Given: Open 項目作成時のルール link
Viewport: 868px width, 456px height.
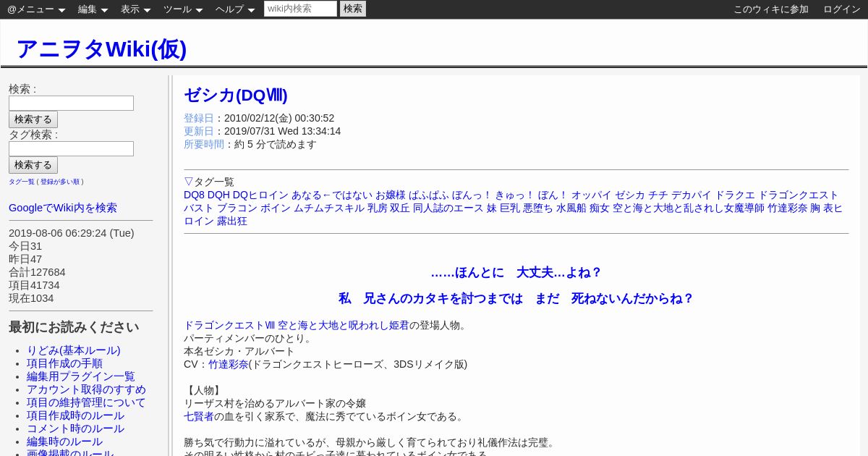Looking at the screenshot, I should point(75,415).
